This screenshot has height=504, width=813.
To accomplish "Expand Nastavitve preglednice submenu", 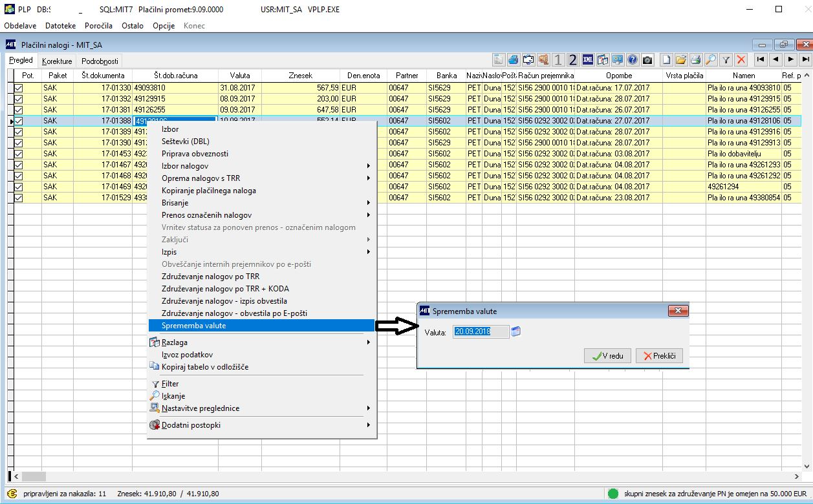I will click(x=261, y=408).
